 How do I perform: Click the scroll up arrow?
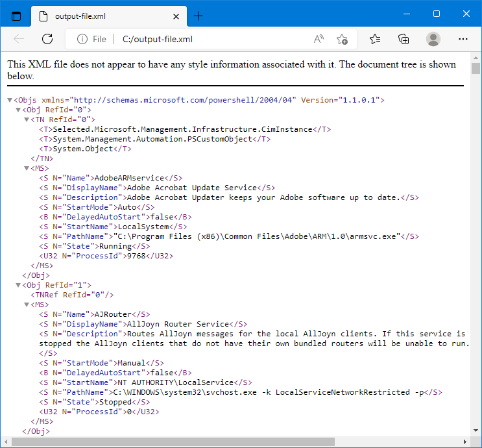click(476, 58)
